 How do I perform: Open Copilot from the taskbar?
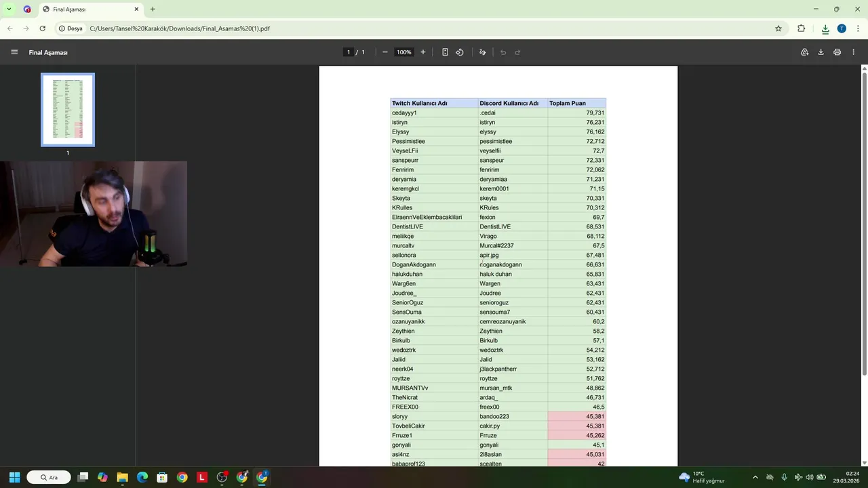click(102, 477)
